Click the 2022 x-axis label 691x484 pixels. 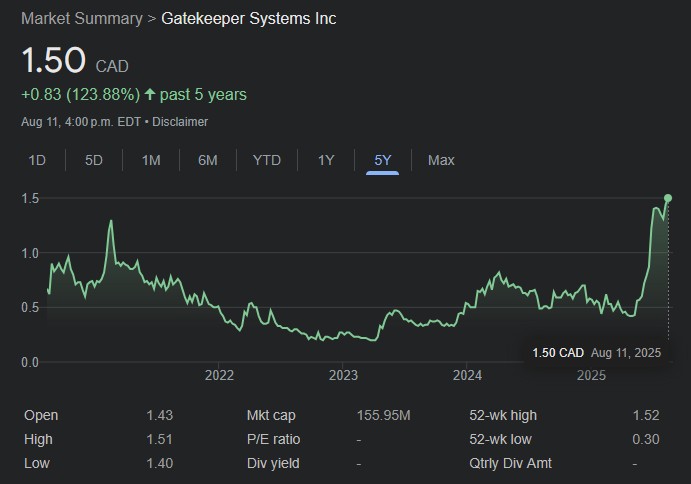(219, 375)
